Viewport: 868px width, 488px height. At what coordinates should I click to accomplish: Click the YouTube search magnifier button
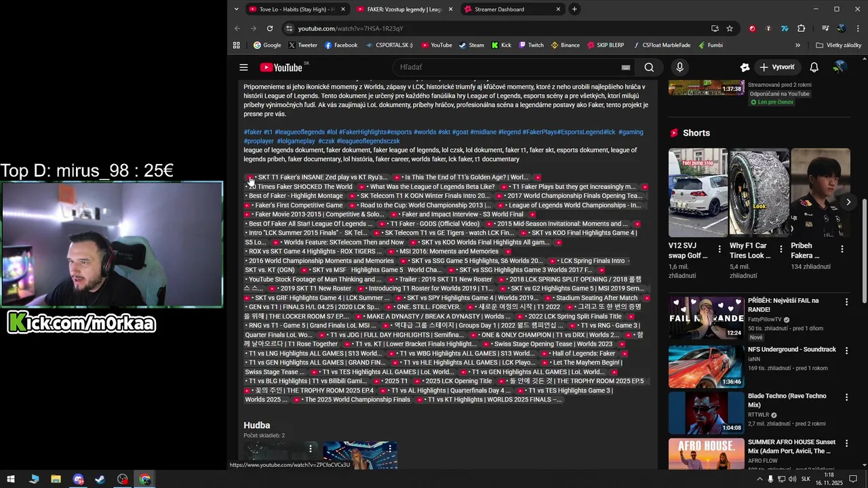click(x=649, y=67)
